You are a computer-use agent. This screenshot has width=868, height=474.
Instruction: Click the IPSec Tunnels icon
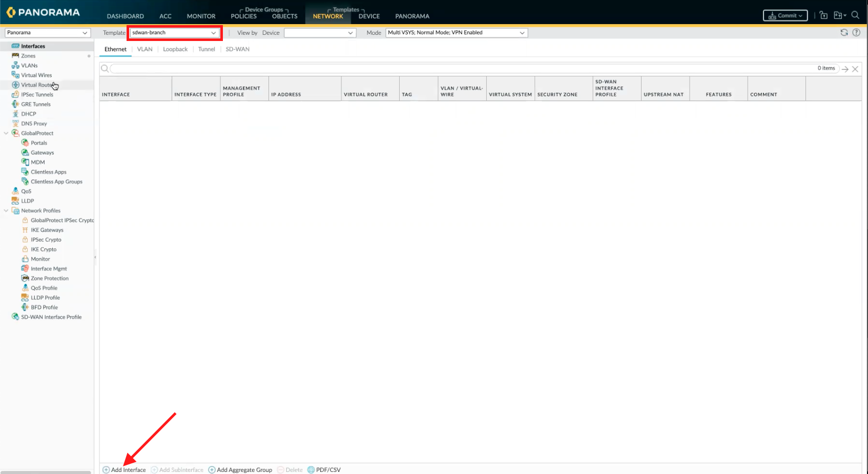[x=15, y=94]
